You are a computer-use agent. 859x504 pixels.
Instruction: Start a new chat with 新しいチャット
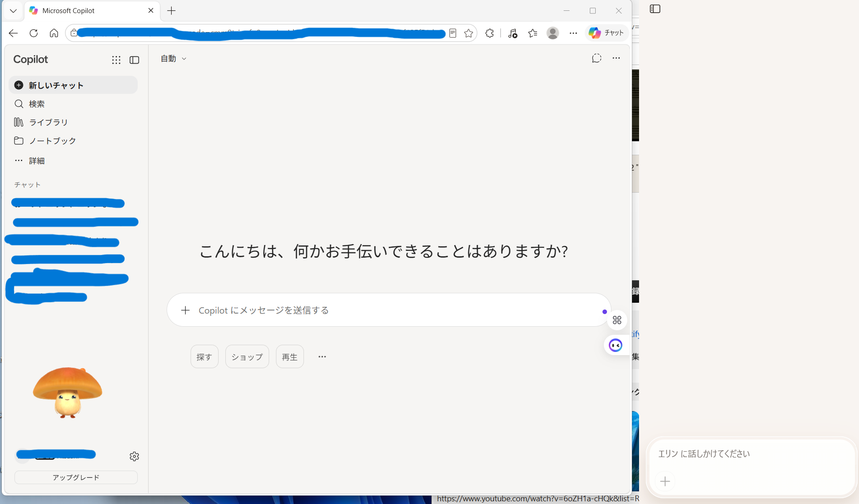tap(73, 85)
